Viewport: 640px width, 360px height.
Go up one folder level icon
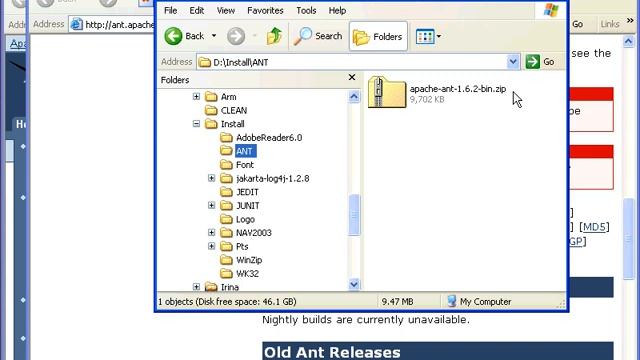tap(274, 36)
